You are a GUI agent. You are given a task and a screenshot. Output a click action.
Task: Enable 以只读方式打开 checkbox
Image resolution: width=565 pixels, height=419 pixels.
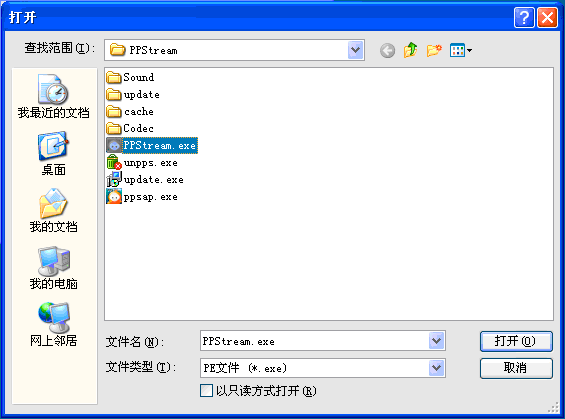[206, 391]
